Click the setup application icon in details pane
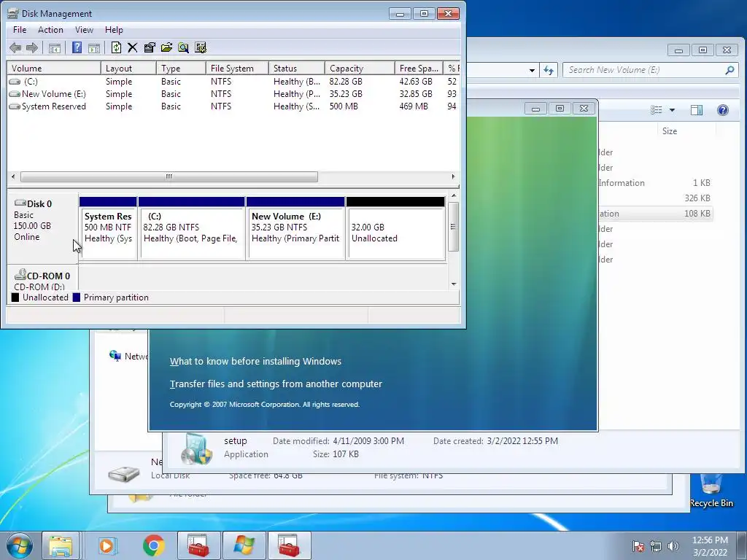The height and width of the screenshot is (560, 747). [196, 448]
